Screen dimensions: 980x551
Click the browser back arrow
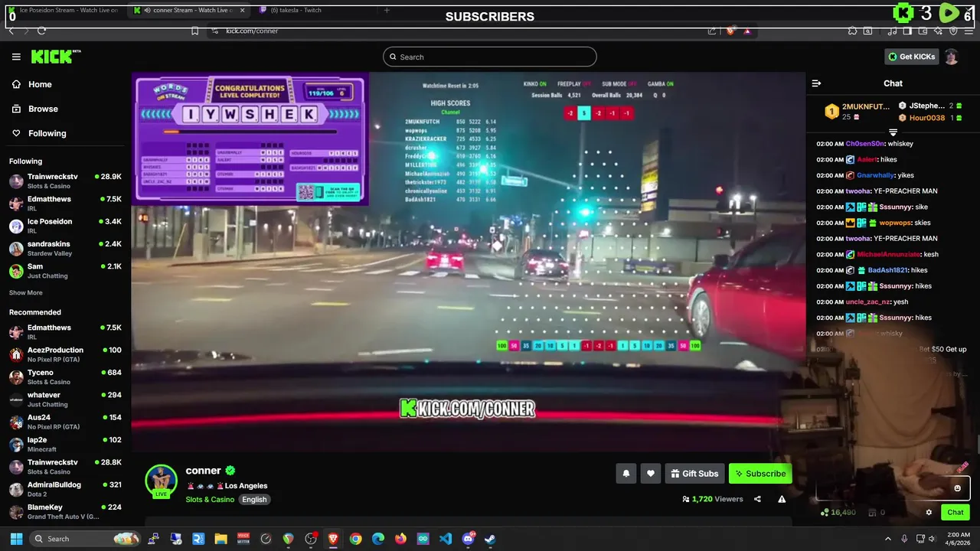[x=11, y=31]
